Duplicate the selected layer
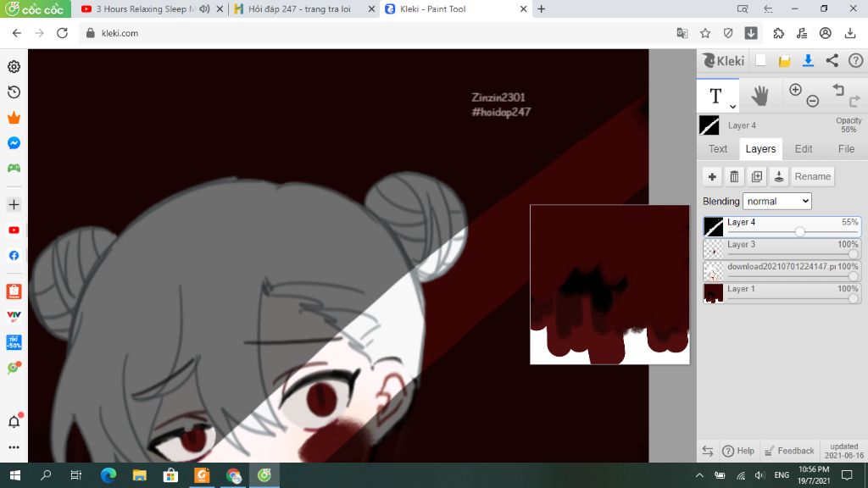The width and height of the screenshot is (868, 488). pyautogui.click(x=757, y=176)
